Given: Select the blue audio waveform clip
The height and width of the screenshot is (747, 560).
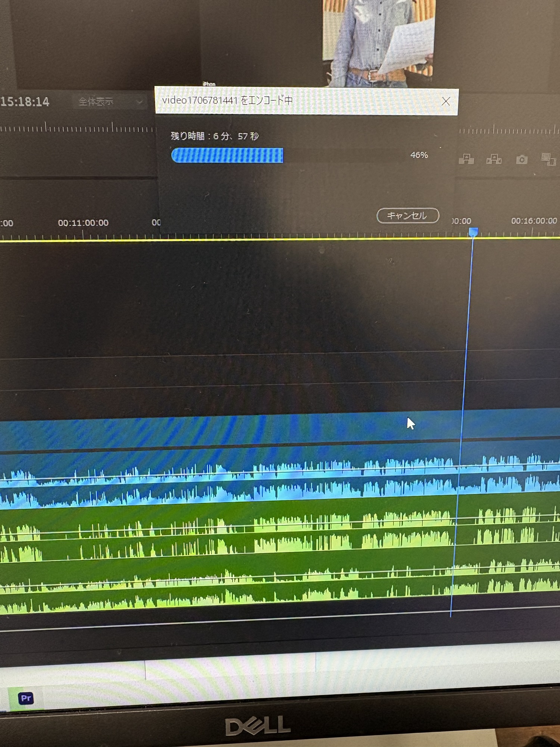Looking at the screenshot, I should 224,482.
